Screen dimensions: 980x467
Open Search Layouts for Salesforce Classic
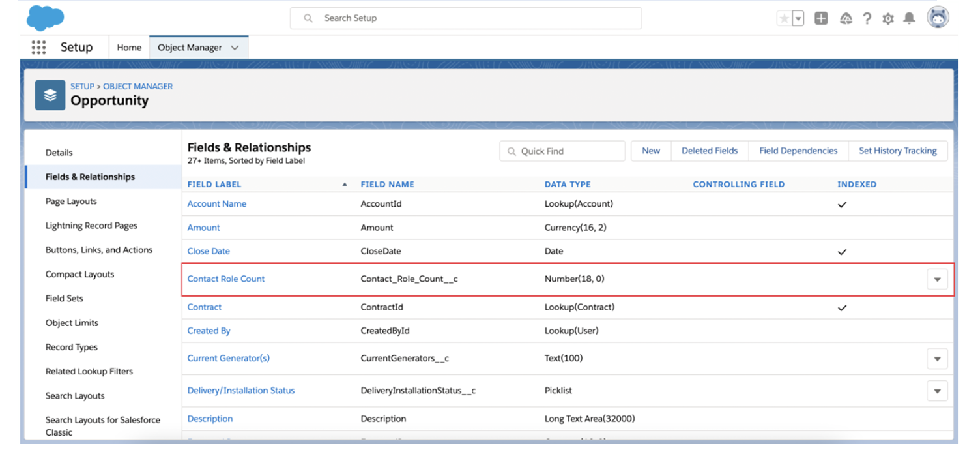click(102, 426)
